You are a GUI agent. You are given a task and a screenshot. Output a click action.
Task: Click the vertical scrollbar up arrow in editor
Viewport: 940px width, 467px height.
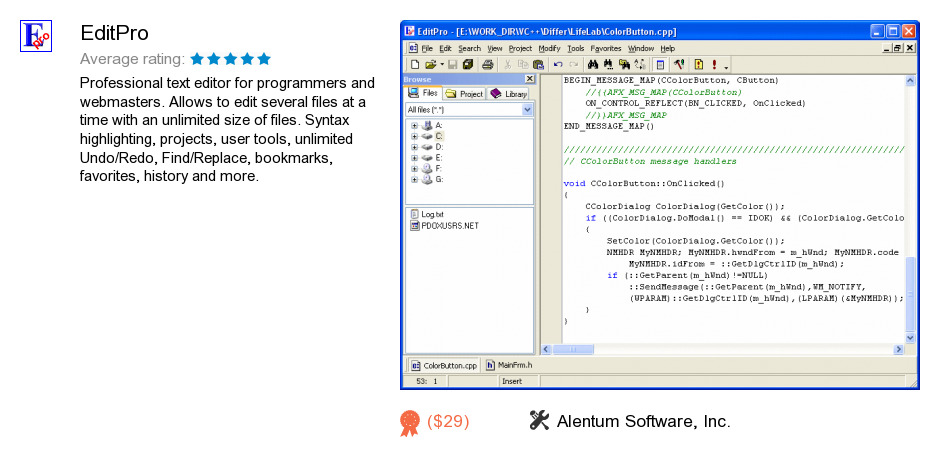point(911,81)
